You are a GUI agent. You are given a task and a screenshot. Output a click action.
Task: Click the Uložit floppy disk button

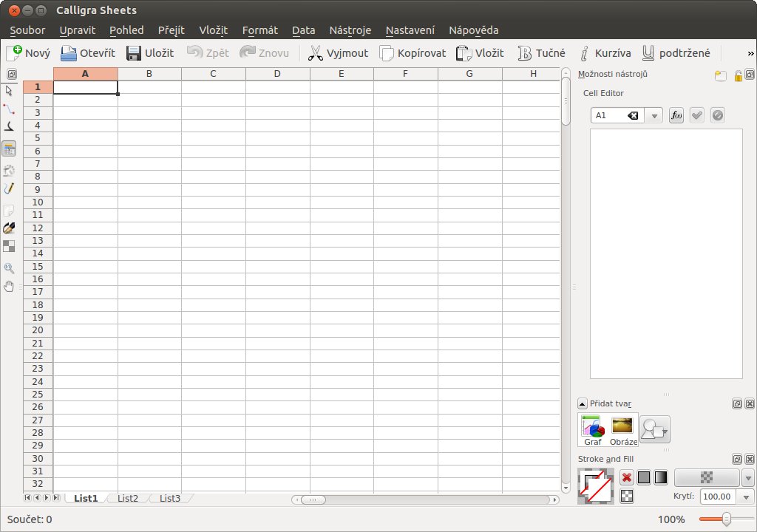[x=150, y=53]
